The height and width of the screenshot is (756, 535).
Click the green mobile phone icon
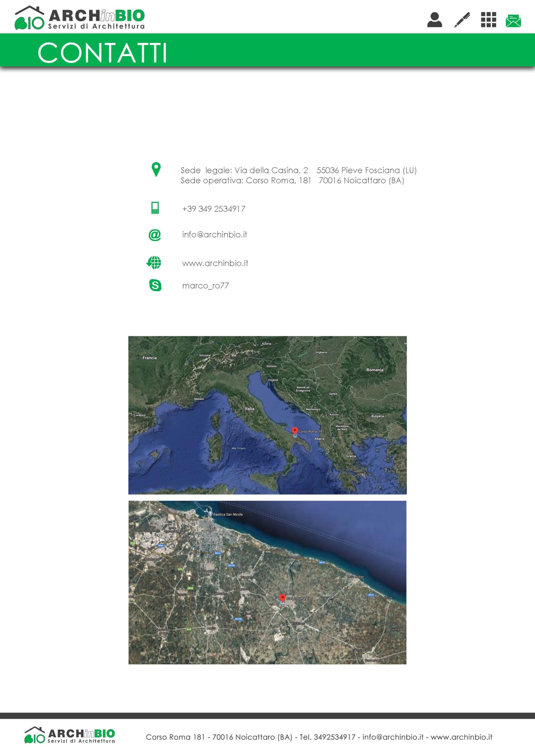[x=155, y=208]
